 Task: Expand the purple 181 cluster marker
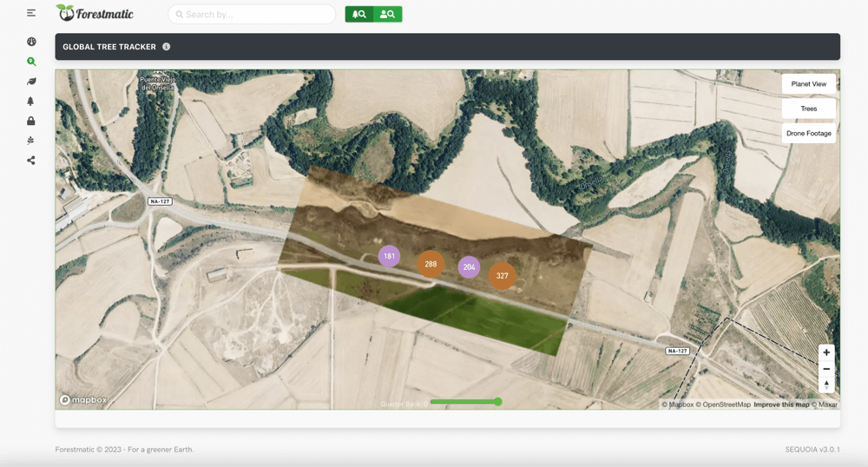(x=389, y=256)
